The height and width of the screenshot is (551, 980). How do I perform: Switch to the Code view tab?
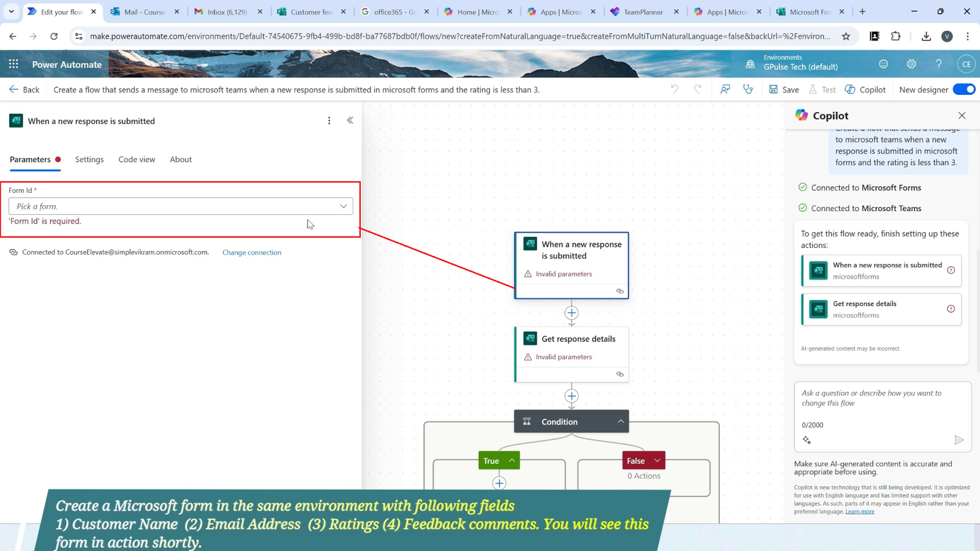click(137, 159)
